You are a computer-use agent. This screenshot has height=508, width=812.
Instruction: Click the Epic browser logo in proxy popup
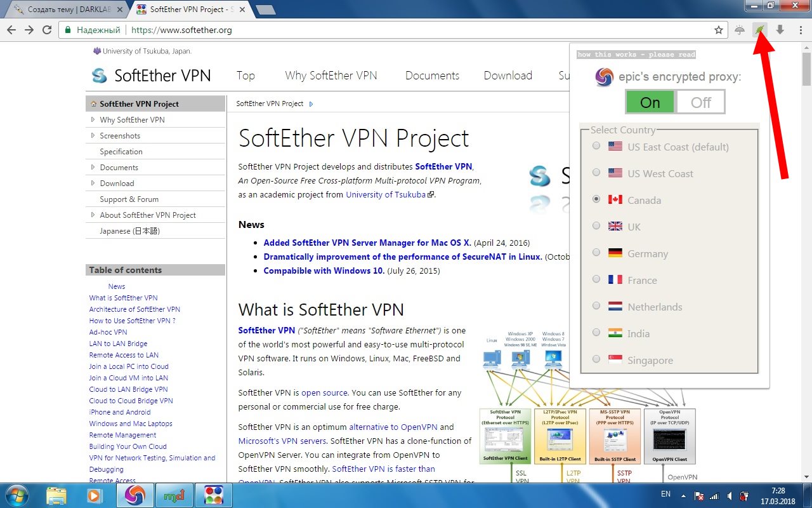(x=604, y=77)
